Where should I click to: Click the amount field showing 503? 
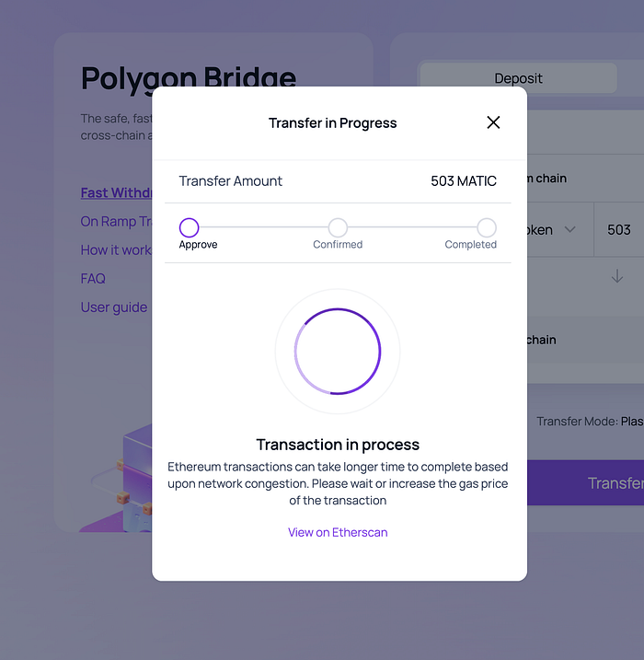[x=619, y=230]
